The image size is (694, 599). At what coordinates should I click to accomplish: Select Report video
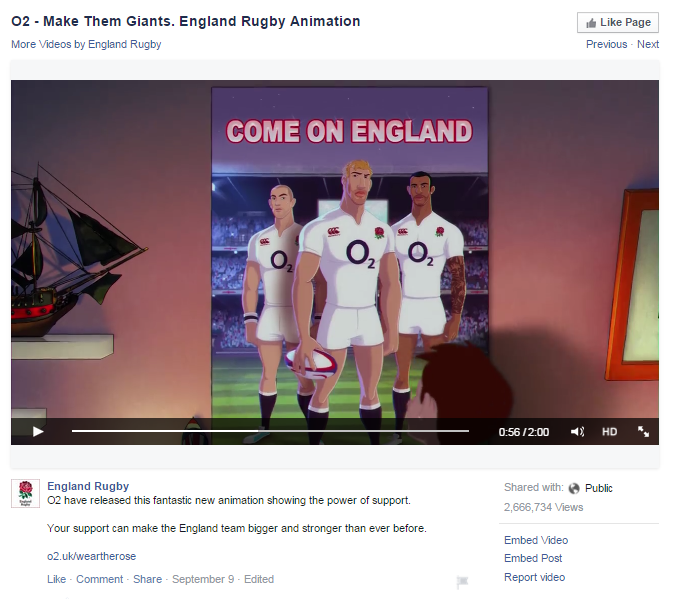coord(534,577)
